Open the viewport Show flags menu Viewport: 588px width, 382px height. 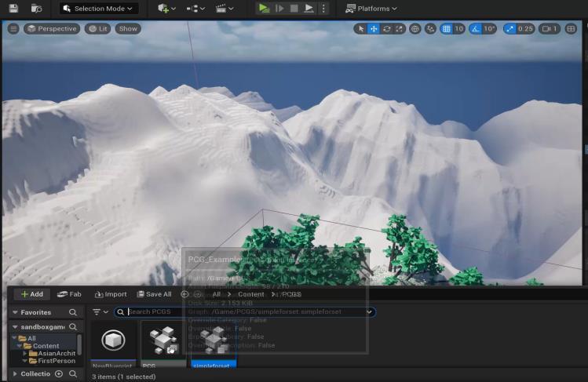pos(128,29)
